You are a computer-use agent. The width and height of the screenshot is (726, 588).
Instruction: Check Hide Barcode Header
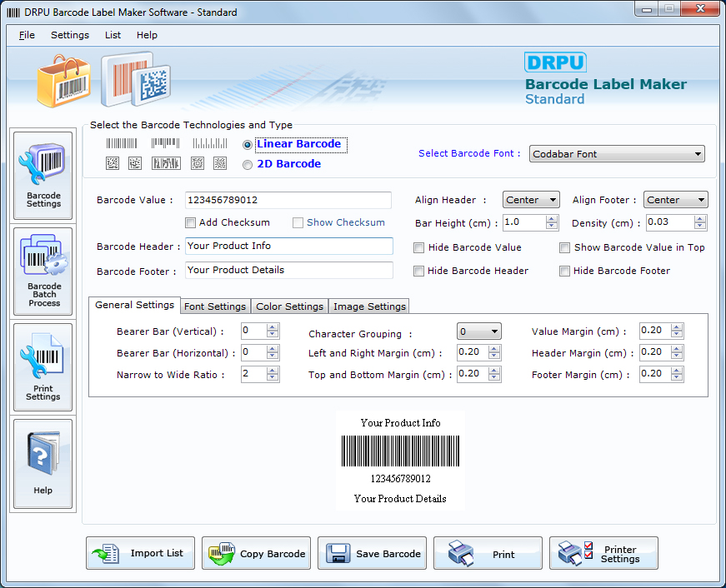click(418, 272)
